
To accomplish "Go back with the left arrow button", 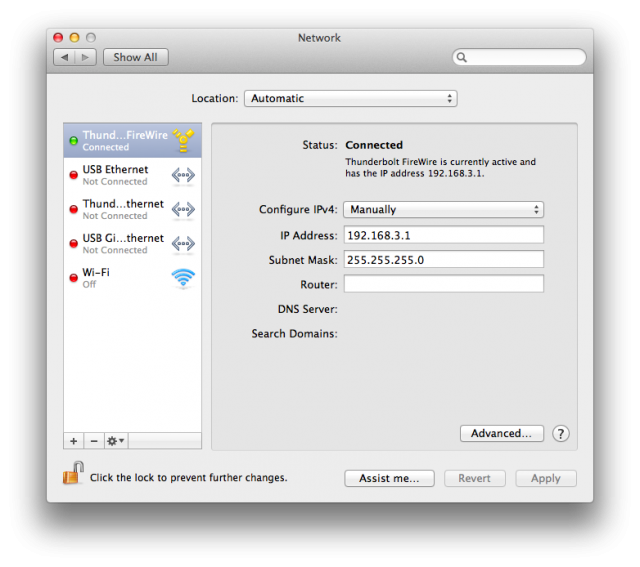I will click(x=64, y=57).
